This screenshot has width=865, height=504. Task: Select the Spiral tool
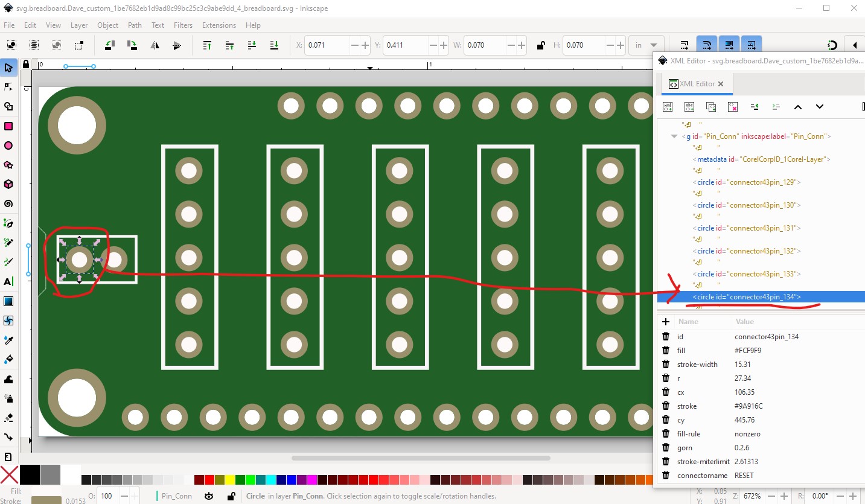coord(8,204)
